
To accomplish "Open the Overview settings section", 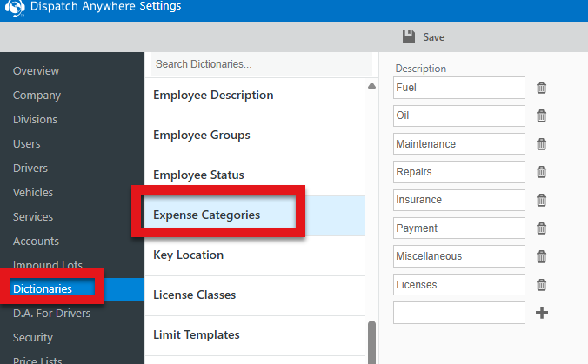I will point(36,70).
